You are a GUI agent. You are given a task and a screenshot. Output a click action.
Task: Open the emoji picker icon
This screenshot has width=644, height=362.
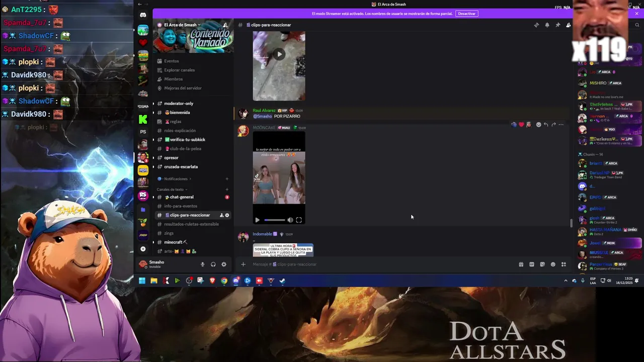[x=553, y=264]
